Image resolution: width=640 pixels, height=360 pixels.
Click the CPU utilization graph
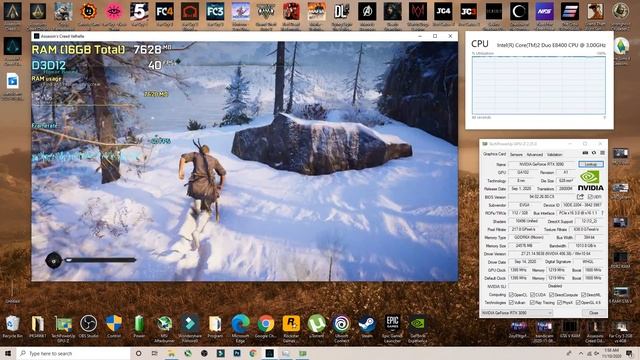(539, 86)
